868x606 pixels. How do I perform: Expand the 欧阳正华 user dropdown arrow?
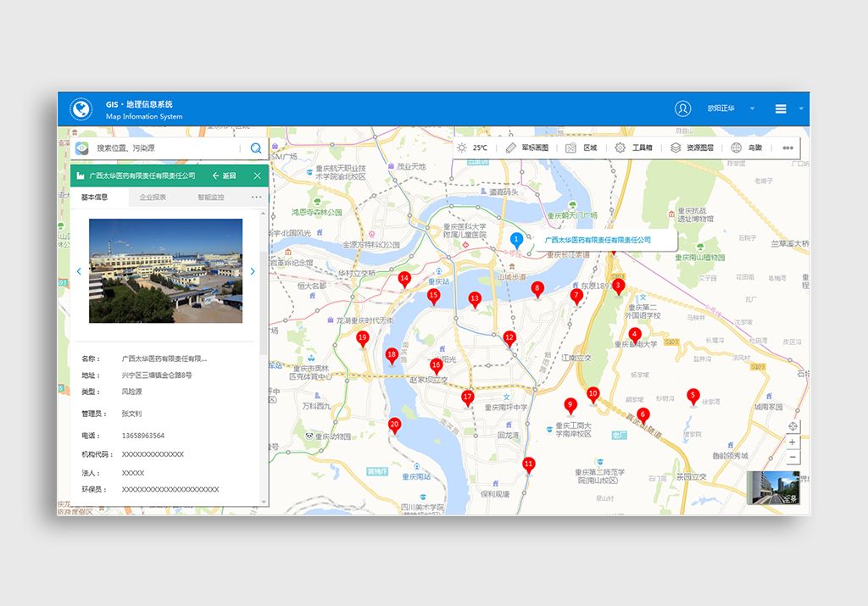[752, 108]
